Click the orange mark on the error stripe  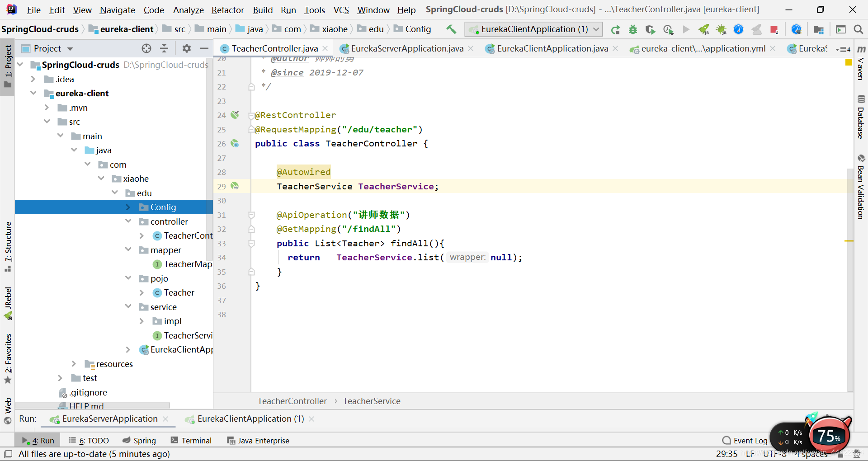(x=849, y=241)
